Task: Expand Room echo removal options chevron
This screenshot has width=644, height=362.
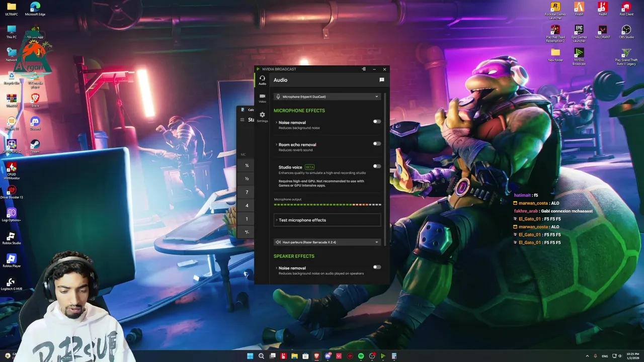Action: (x=276, y=145)
